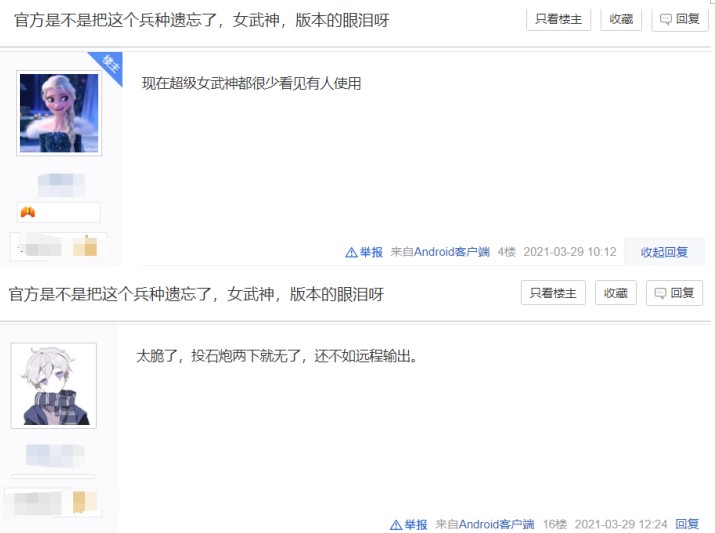
Task: Click the blurred username under Elsa avatar
Action: coord(61,185)
